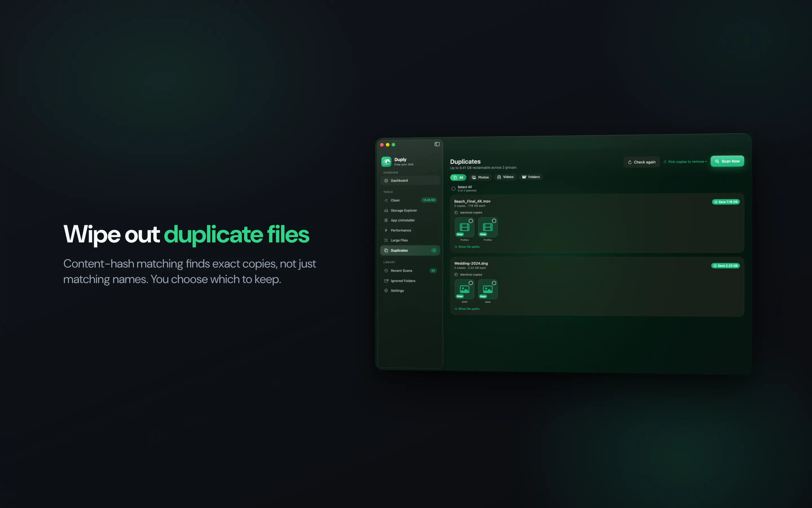
Task: Select Large Files in the sidebar
Action: coord(410,240)
